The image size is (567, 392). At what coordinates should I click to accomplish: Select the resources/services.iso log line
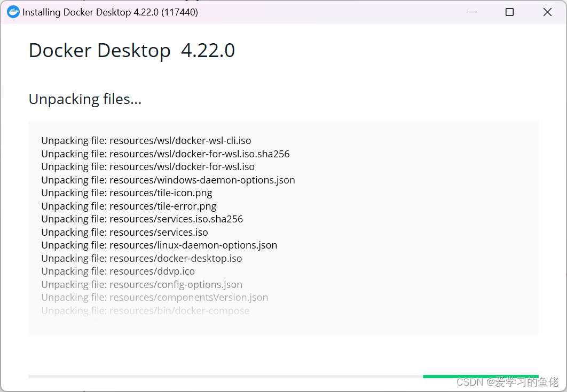(124, 233)
